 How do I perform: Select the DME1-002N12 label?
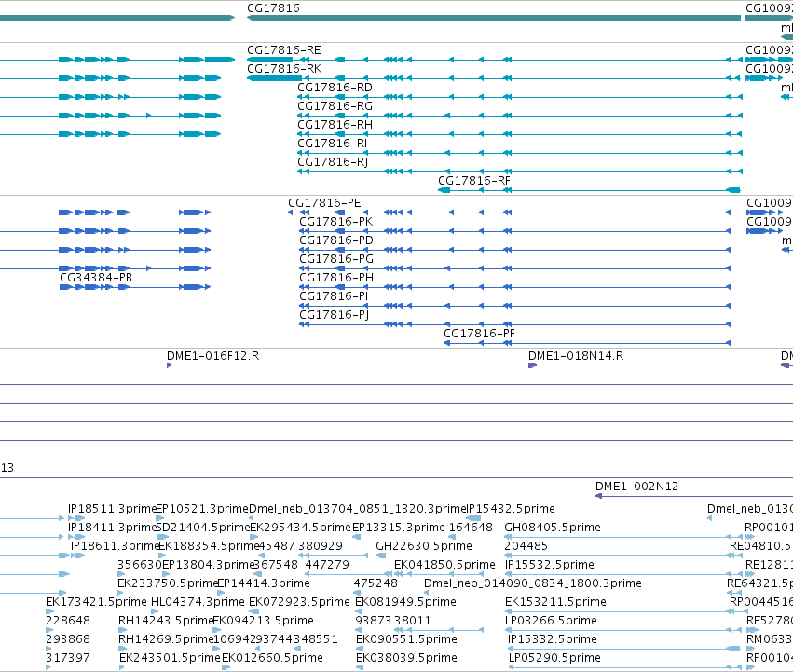point(636,487)
